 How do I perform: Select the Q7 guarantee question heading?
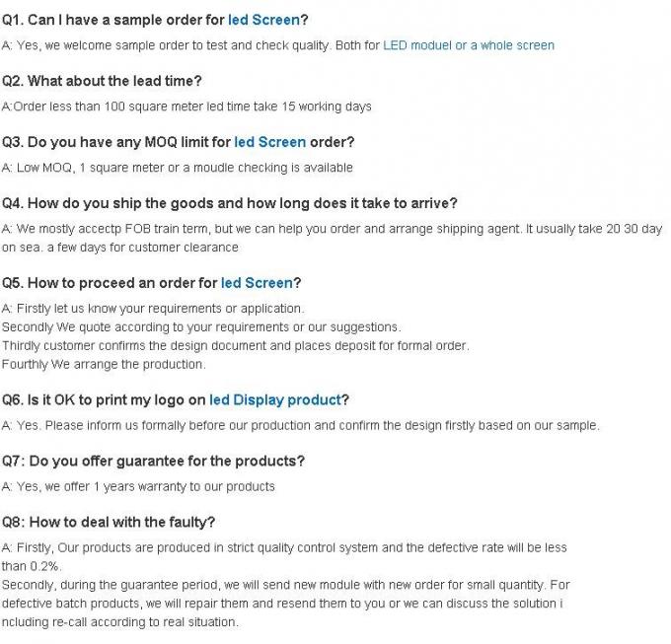click(153, 461)
